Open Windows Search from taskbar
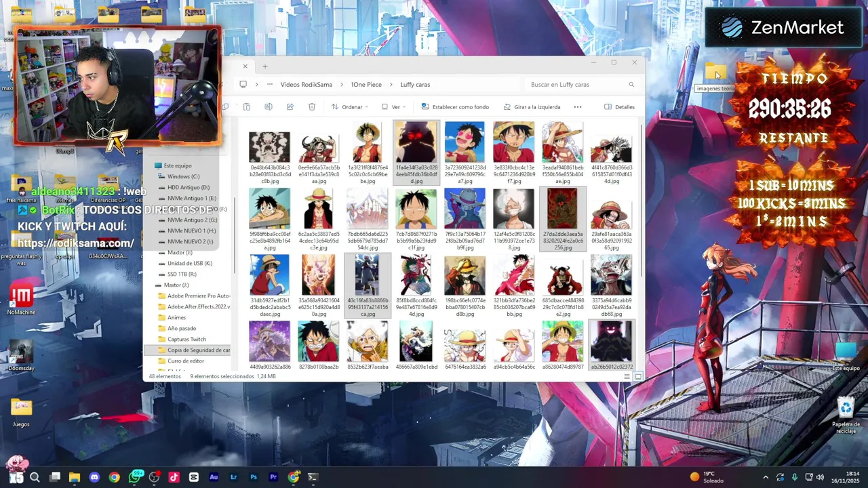The width and height of the screenshot is (868, 488). tap(35, 477)
